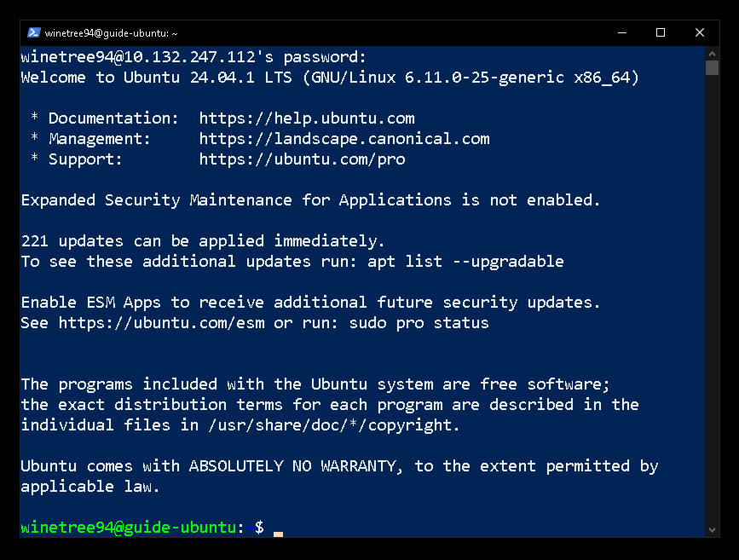Click the 'apt list --upgradable' command text

[465, 262]
